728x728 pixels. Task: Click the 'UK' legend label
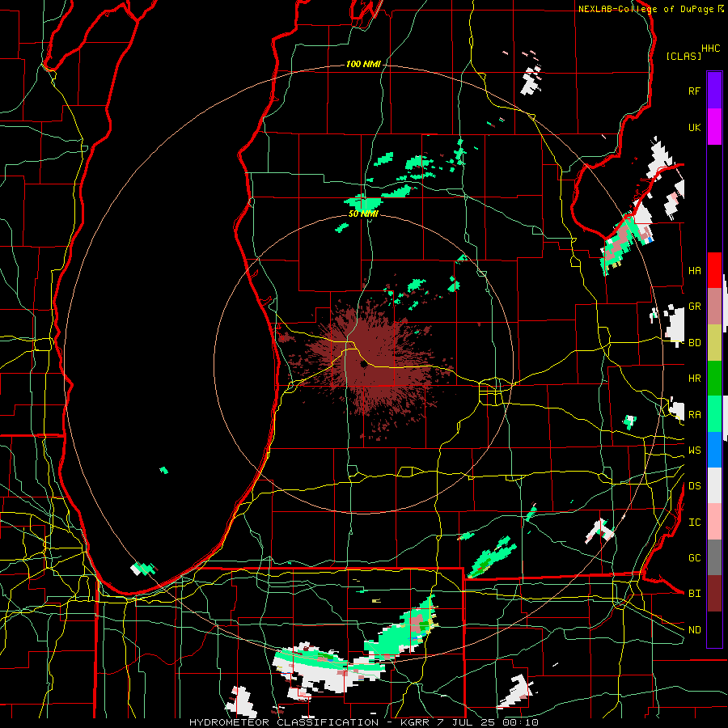(x=694, y=127)
